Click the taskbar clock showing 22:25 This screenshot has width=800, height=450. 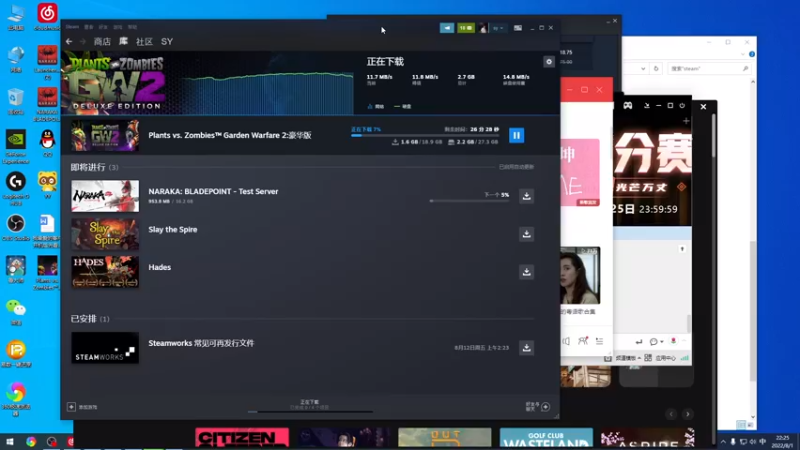point(782,442)
